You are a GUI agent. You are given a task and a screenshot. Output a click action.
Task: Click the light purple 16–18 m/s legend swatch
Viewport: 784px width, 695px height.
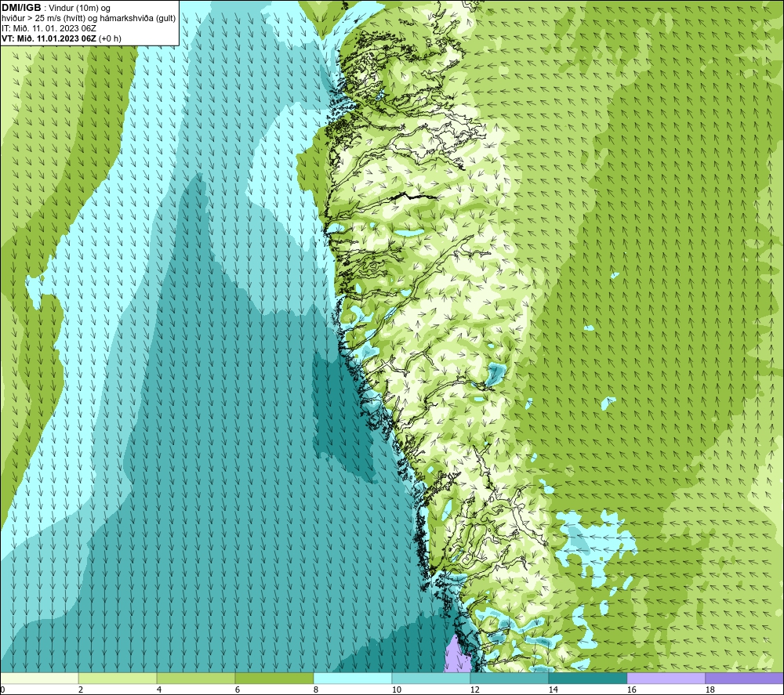coord(666,678)
